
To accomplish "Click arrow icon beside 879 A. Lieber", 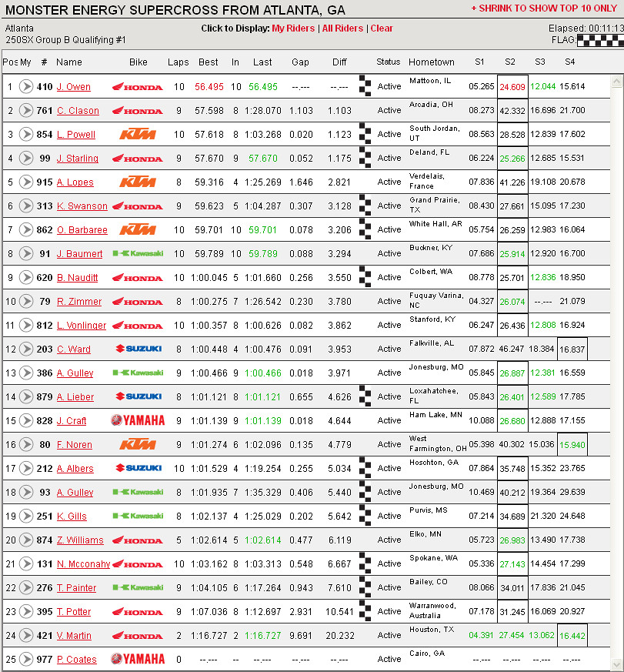I will (26, 397).
